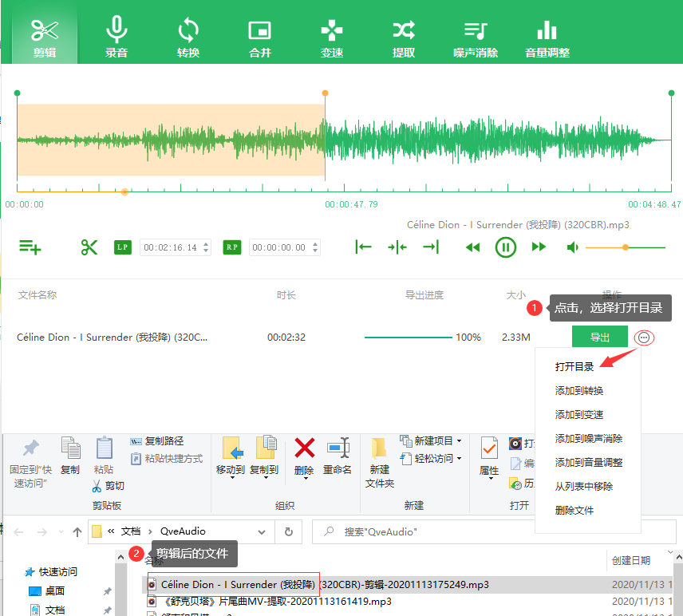Click the green scissors cut icon
The image size is (683, 616).
coord(89,247)
